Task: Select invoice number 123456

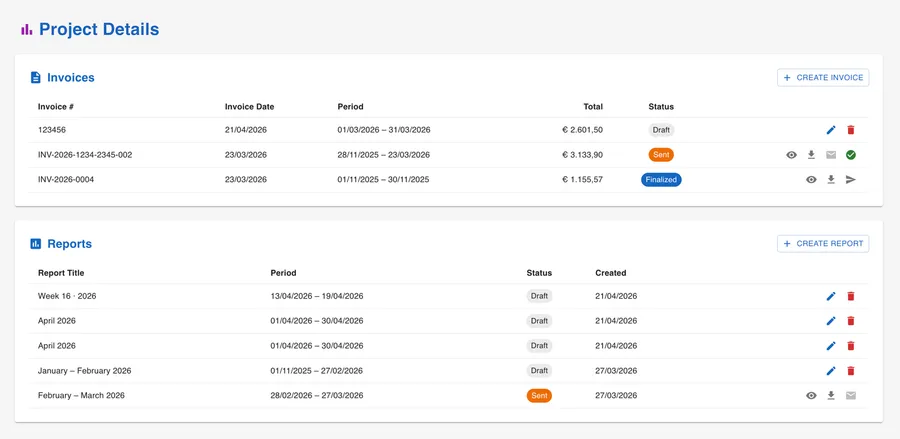Action: (x=52, y=130)
